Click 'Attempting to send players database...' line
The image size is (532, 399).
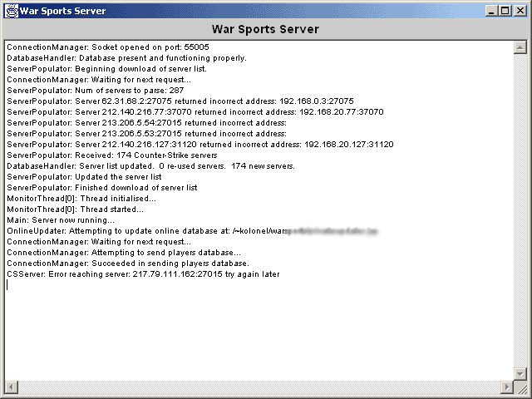(x=124, y=253)
